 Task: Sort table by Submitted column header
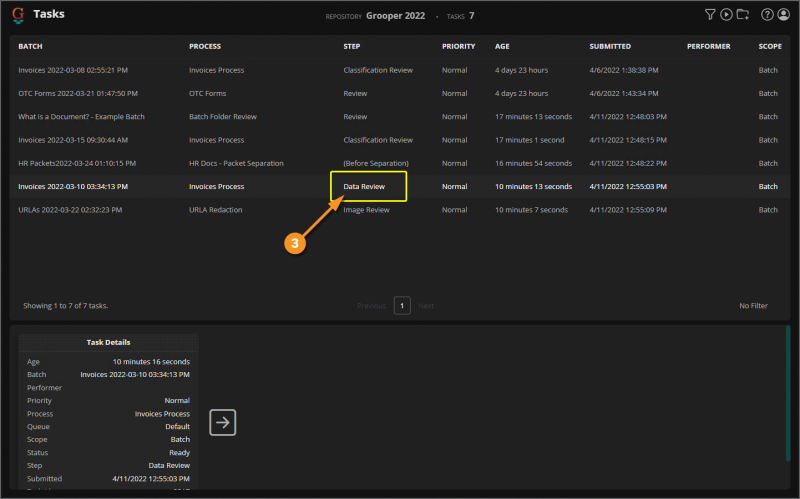click(610, 46)
